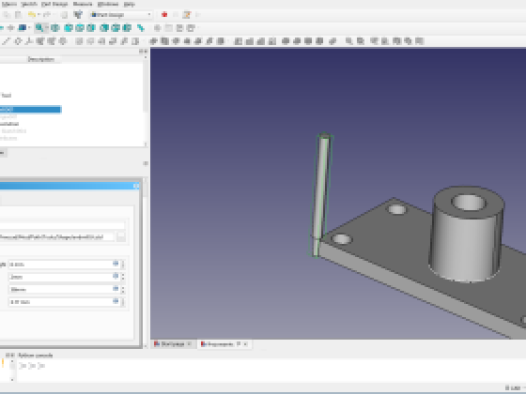Click the Description column header
The height and width of the screenshot is (394, 526).
pyautogui.click(x=41, y=59)
